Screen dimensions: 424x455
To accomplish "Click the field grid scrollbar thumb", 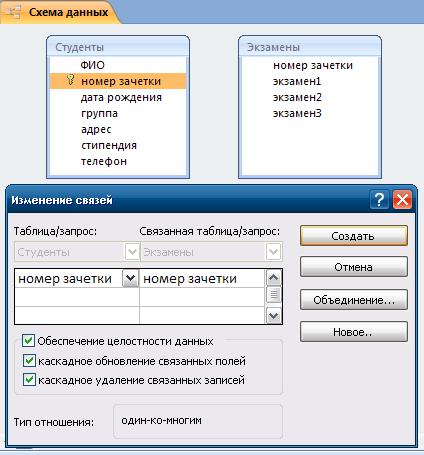I will pos(274,294).
